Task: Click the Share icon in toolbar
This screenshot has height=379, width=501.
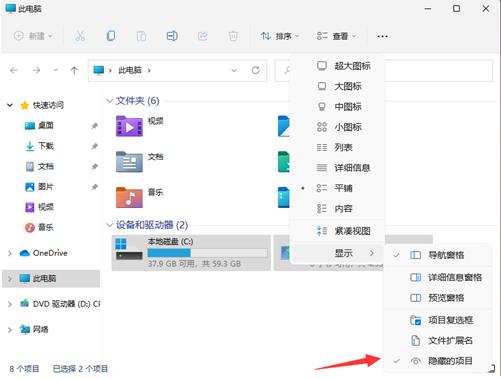Action: 202,36
